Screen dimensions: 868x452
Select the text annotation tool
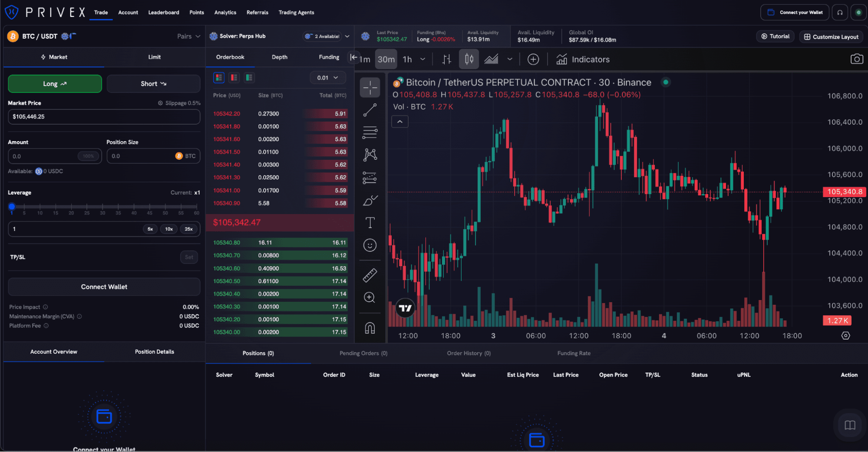370,223
